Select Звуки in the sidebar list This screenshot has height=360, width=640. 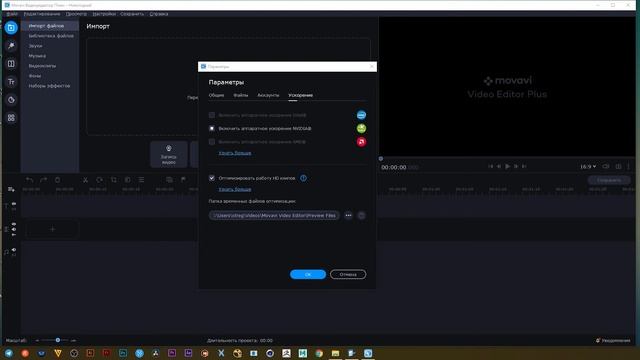[x=35, y=46]
